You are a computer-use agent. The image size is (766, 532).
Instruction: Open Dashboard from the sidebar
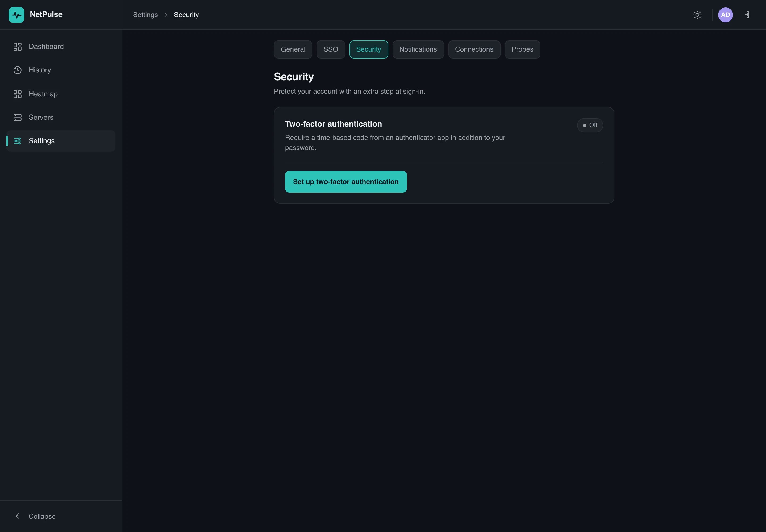(61, 47)
